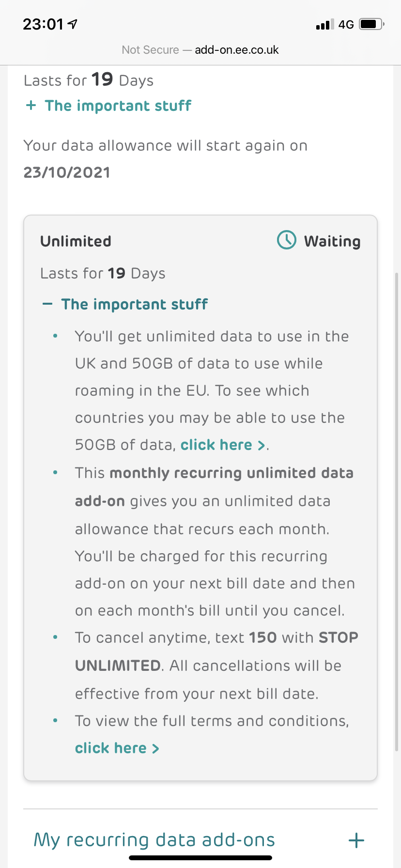Tap the minus icon before important stuff
The image size is (401, 868).
click(x=47, y=304)
